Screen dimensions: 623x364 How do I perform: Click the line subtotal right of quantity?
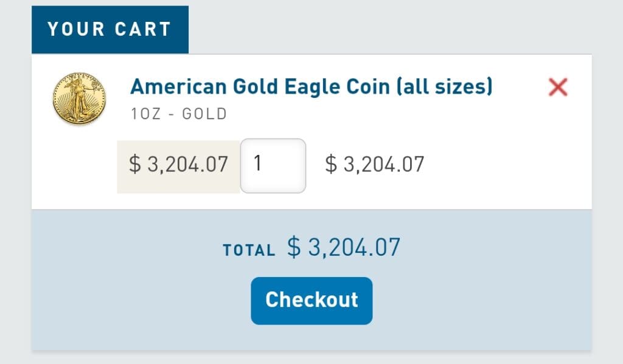tap(374, 165)
